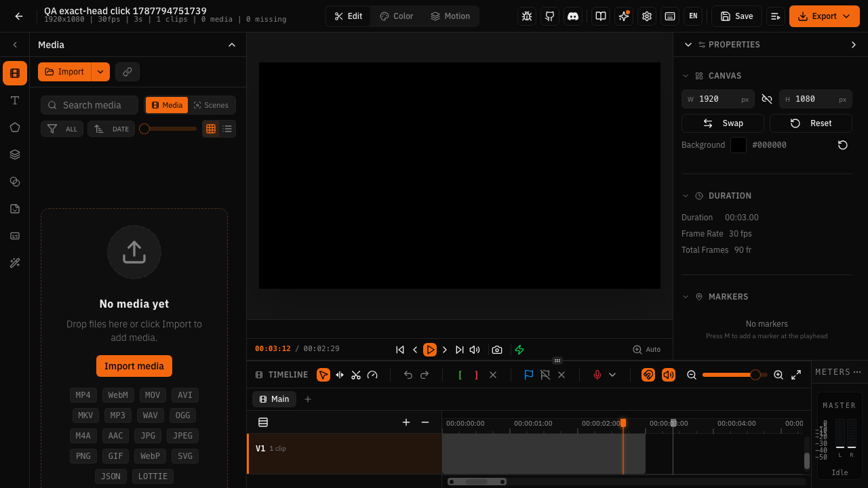Viewport: 868px width, 488px height.
Task: Click the link icon beside Import
Action: pos(127,72)
